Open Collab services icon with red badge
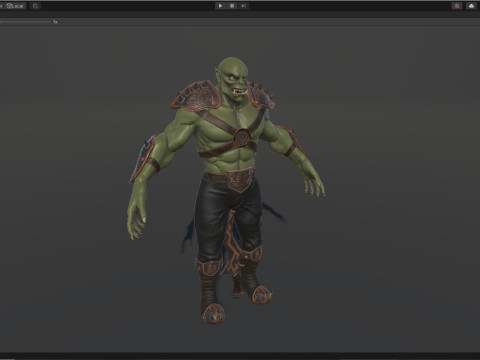 pos(457,6)
